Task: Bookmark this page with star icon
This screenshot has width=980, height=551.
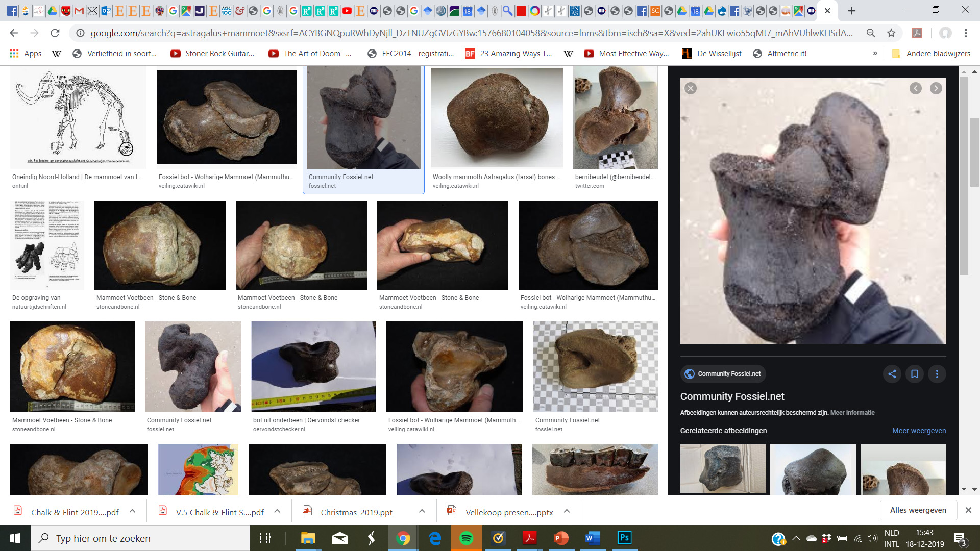Action: (x=891, y=33)
